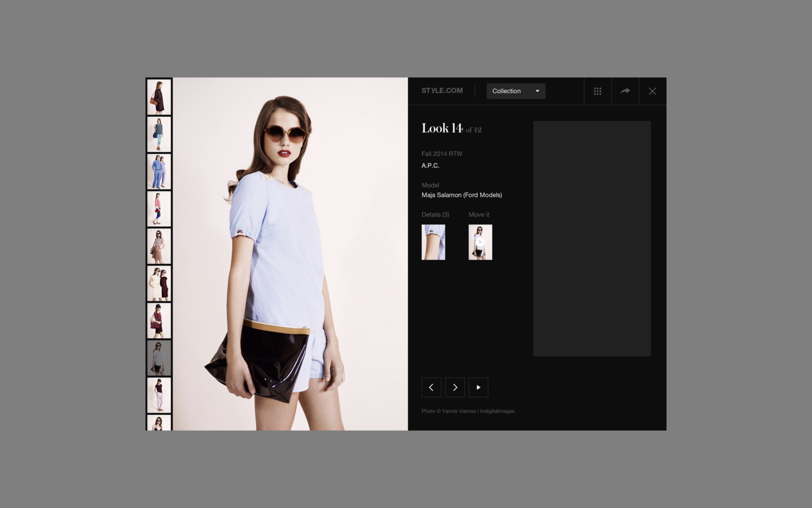Click the Maja Salamon model name

[461, 195]
